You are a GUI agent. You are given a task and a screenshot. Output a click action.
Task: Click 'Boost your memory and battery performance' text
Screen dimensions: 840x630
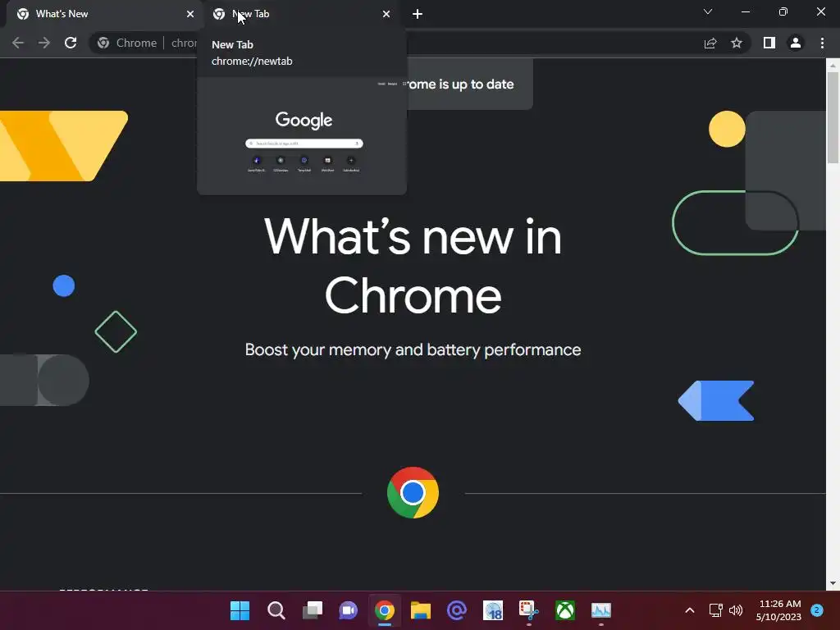[413, 349]
